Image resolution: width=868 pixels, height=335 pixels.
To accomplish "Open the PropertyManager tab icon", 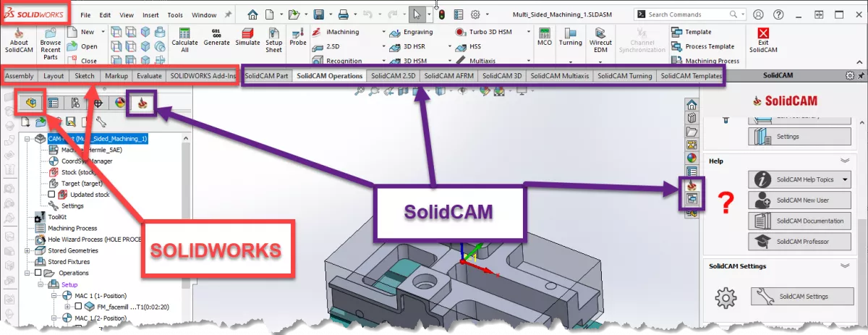I will 53,103.
